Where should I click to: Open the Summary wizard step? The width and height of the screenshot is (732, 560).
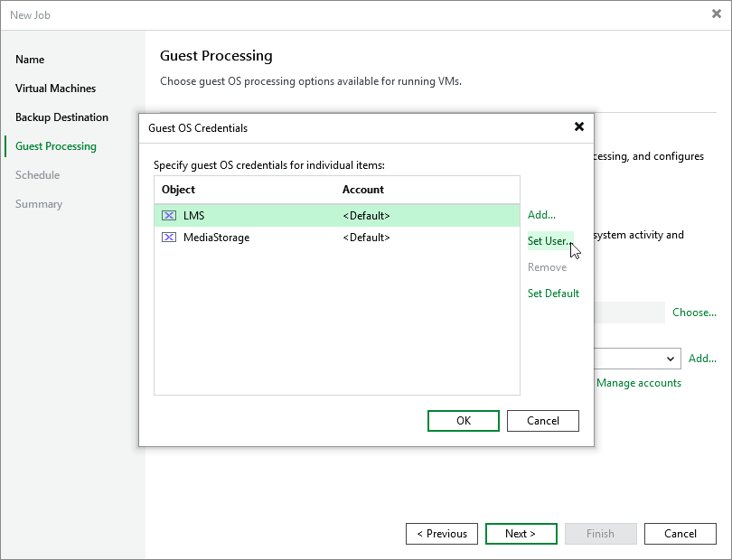(39, 203)
